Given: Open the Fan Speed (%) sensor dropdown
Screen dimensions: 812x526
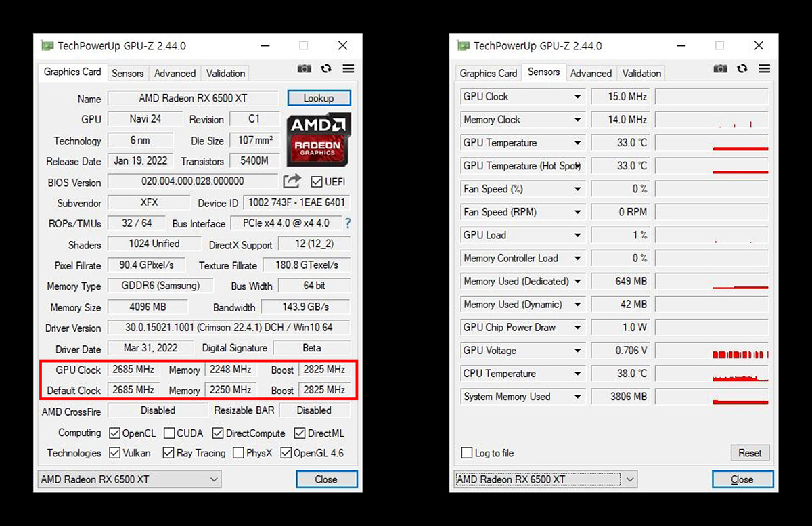Looking at the screenshot, I should [x=577, y=189].
